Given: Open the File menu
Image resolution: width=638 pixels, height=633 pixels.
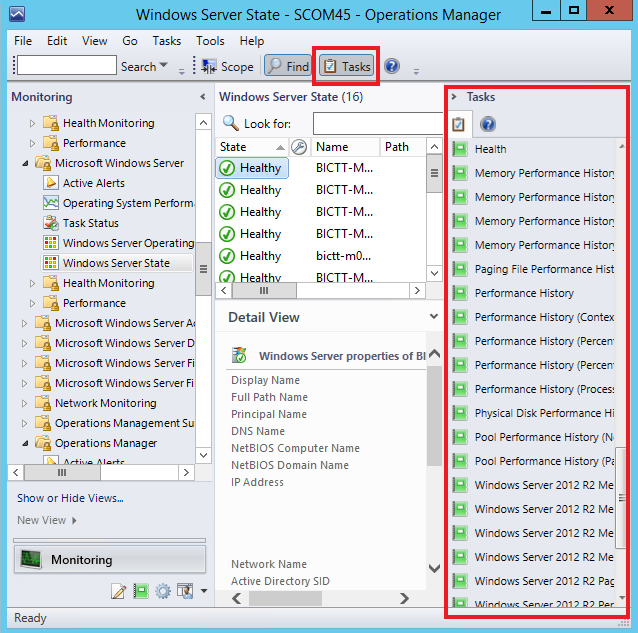Looking at the screenshot, I should 23,41.
